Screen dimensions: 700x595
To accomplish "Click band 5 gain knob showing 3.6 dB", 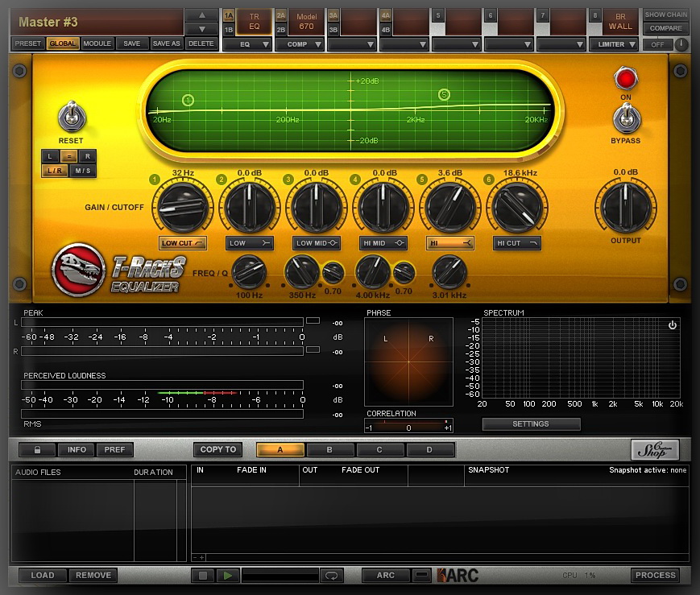I will (x=450, y=208).
